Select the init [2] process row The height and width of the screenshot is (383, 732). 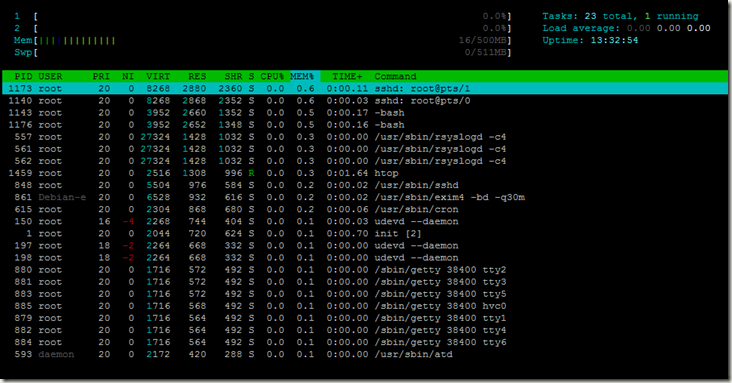(x=365, y=234)
